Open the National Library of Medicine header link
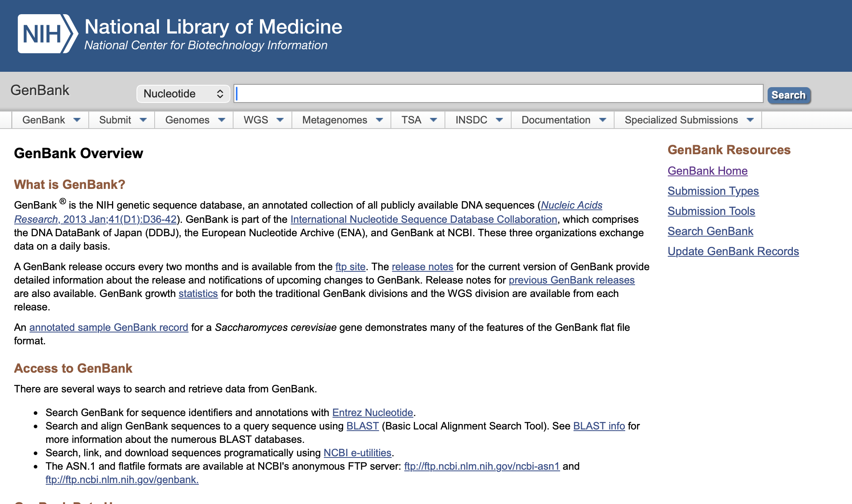This screenshot has height=504, width=852. tap(213, 27)
